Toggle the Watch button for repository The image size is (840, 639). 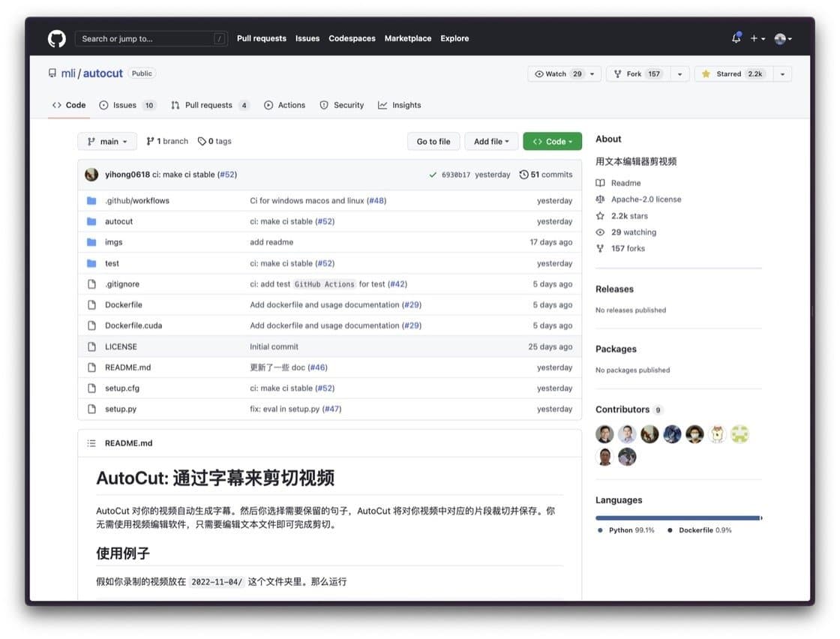coord(557,74)
